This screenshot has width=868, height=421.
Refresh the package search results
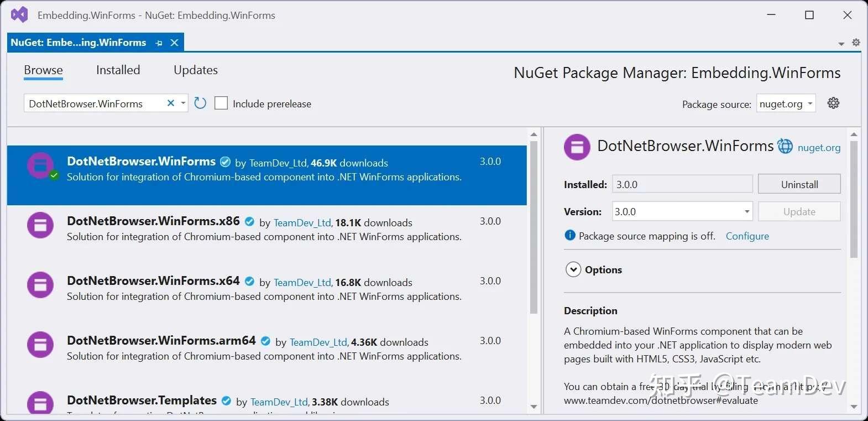[x=200, y=103]
